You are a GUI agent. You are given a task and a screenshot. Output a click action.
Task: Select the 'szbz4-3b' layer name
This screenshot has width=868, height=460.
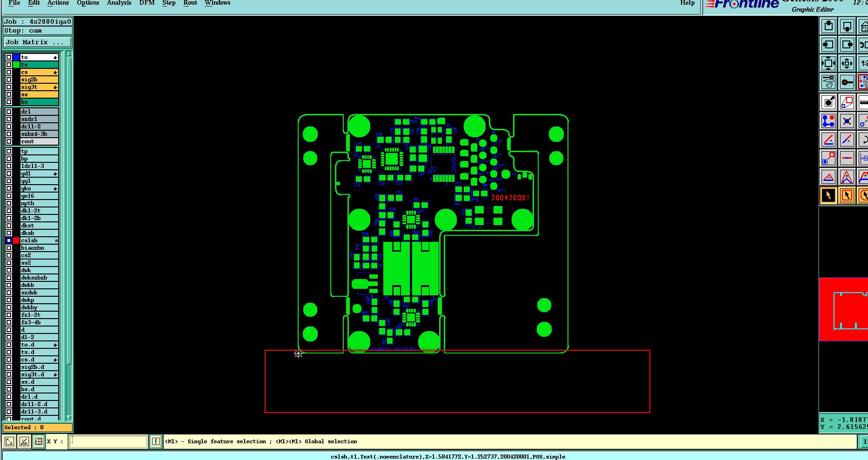coord(40,134)
